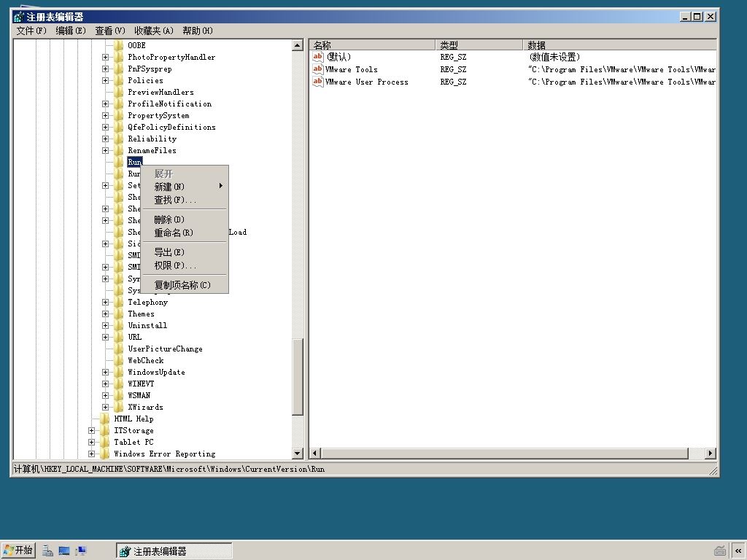The image size is (747, 560).
Task: Choose 删除(D) from context menu
Action: click(185, 219)
